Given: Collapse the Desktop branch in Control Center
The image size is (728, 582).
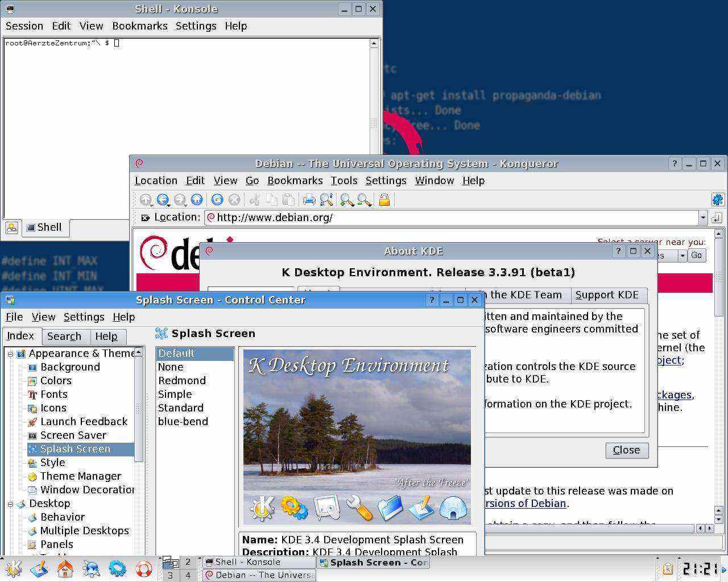Looking at the screenshot, I should pos(10,504).
